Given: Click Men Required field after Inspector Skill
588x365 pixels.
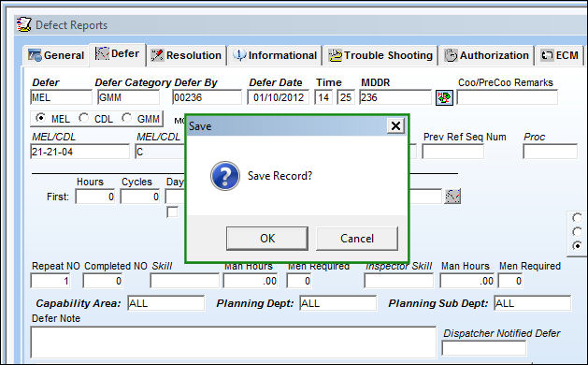Looking at the screenshot, I should [510, 281].
